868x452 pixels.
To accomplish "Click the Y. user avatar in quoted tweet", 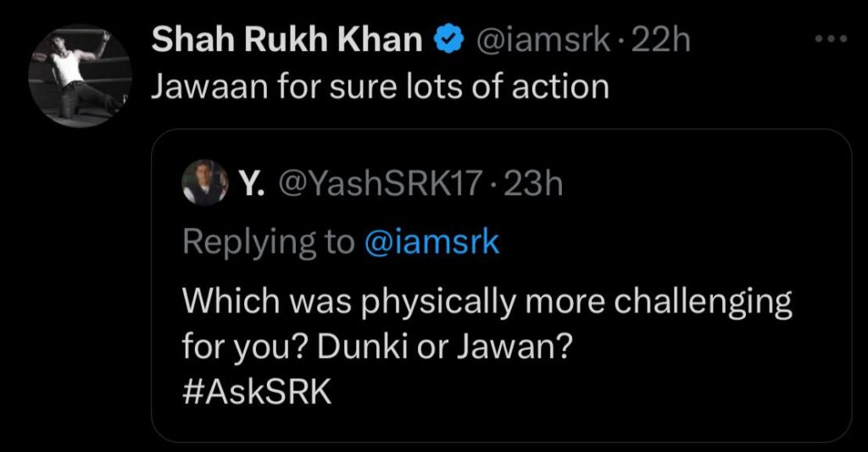I will coord(204,184).
